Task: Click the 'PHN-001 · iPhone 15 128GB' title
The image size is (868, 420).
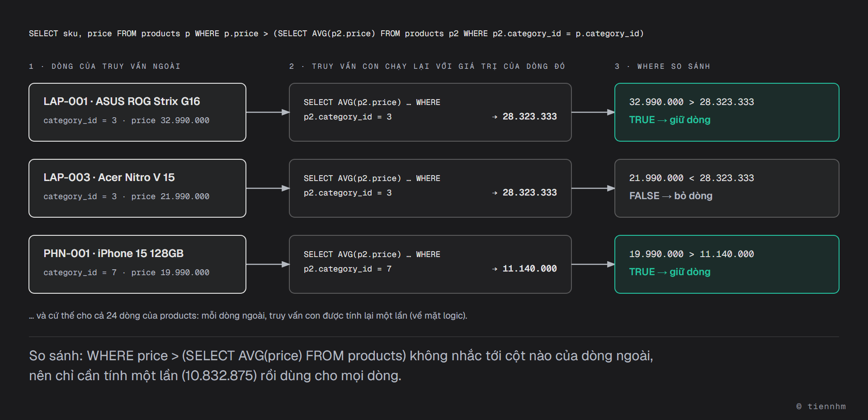Action: coord(113,253)
